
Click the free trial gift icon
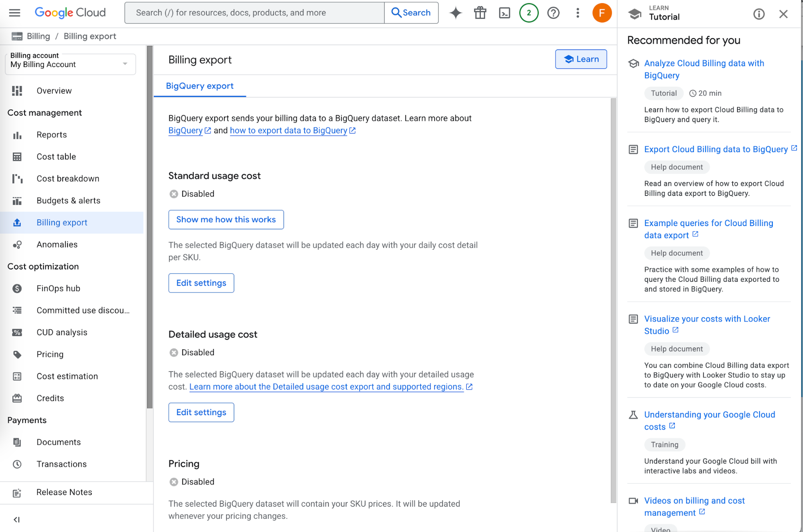point(480,13)
